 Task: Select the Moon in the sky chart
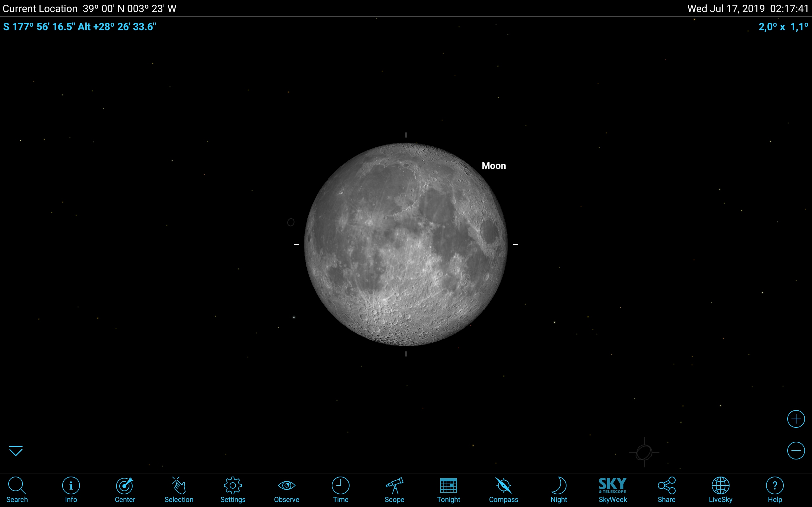[406, 244]
